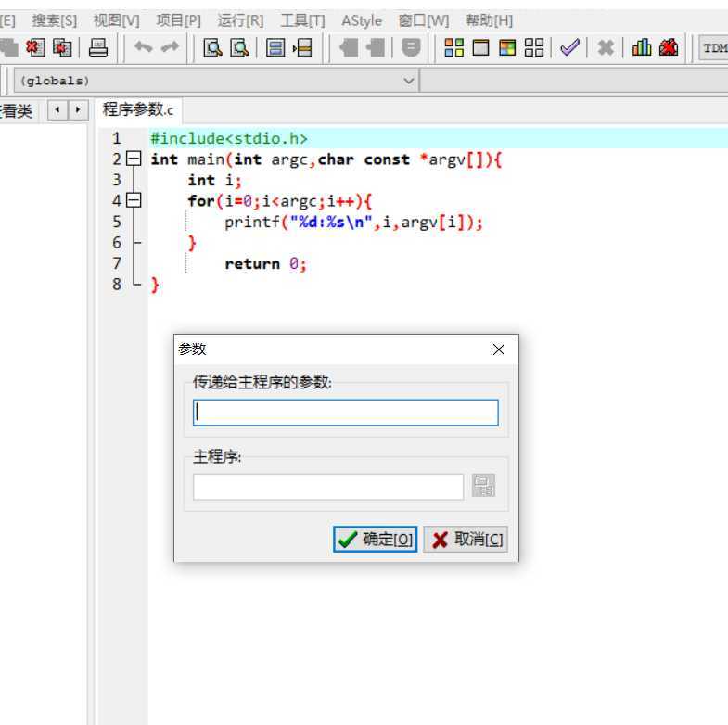
Task: Click the Goto line icon
Action: point(302,48)
